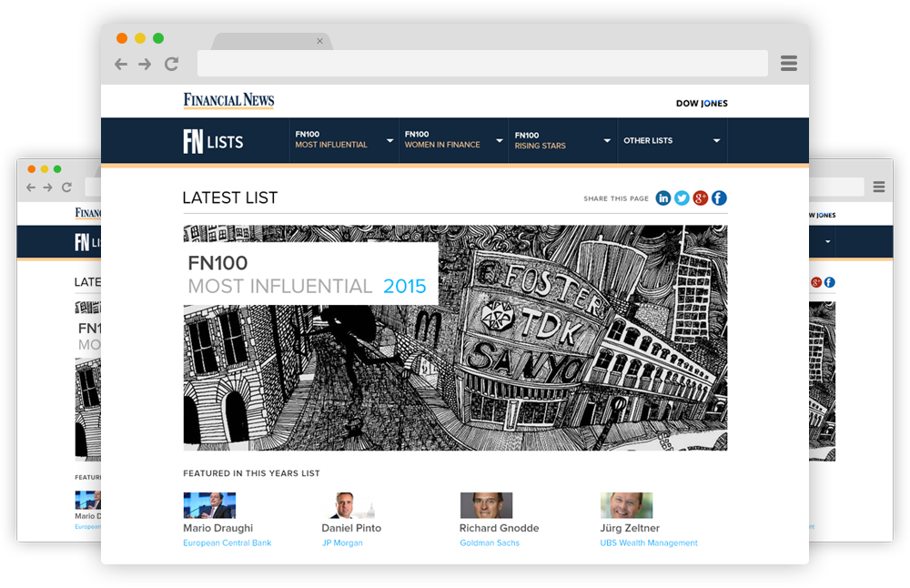This screenshot has width=910, height=588.
Task: Focus the front browser address bar
Action: (x=482, y=64)
